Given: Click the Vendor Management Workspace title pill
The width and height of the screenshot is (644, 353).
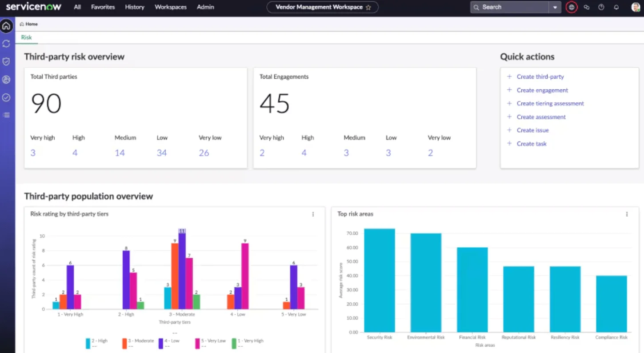Looking at the screenshot, I should 322,7.
